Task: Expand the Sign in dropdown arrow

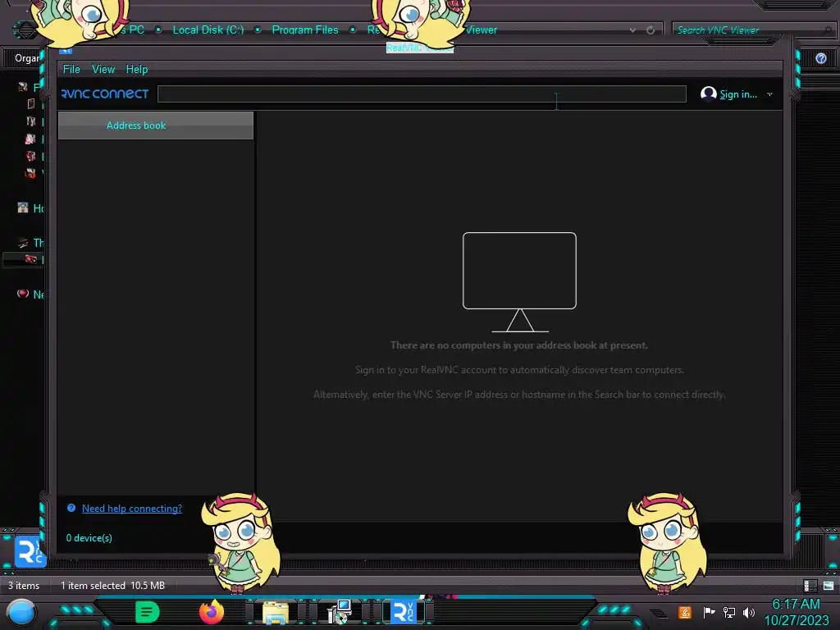Action: [769, 94]
